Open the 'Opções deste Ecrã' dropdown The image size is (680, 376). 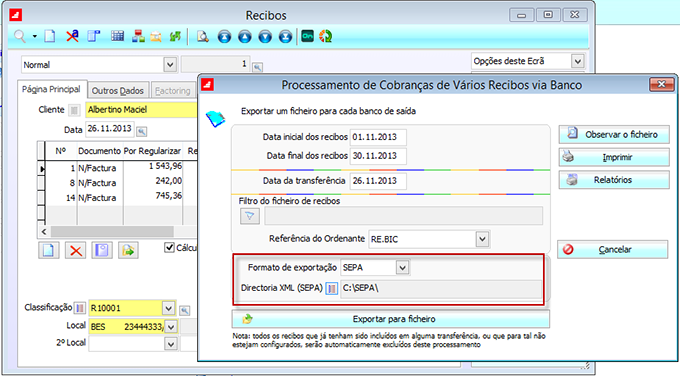[x=578, y=61]
